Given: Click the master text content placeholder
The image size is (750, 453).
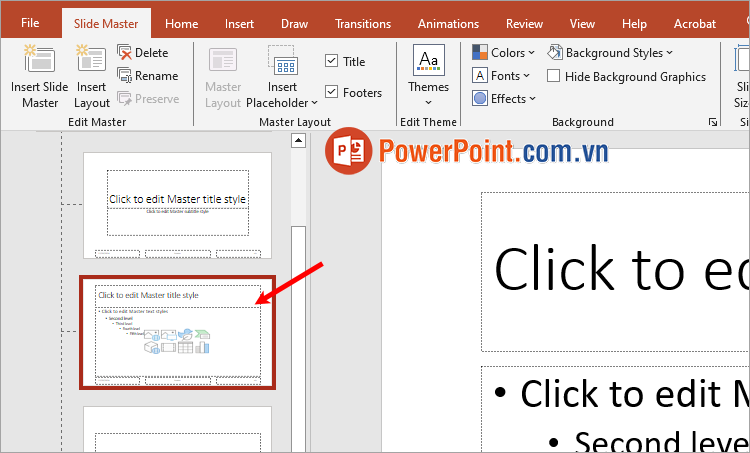Looking at the screenshot, I should (615, 409).
